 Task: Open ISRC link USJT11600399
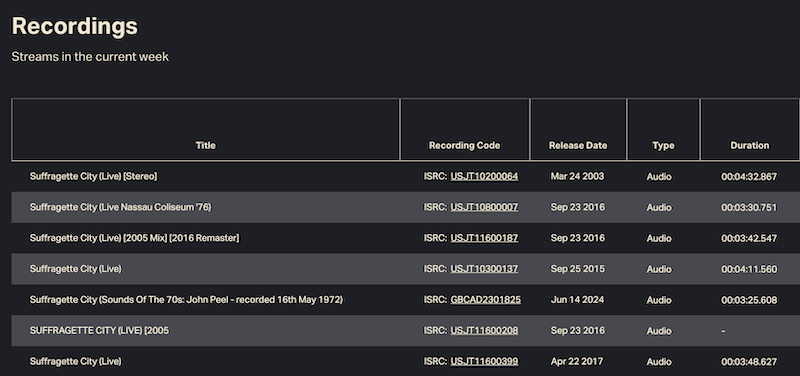point(484,362)
